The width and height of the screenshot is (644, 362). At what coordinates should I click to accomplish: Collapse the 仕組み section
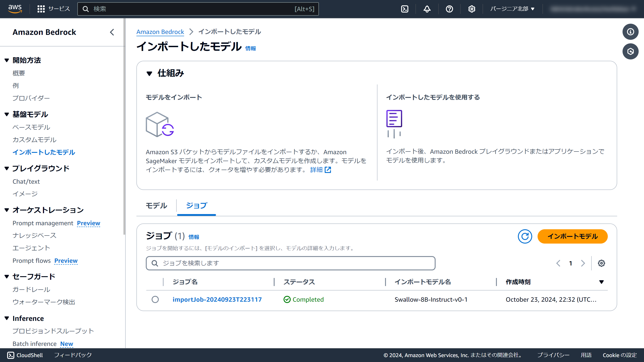pos(149,74)
